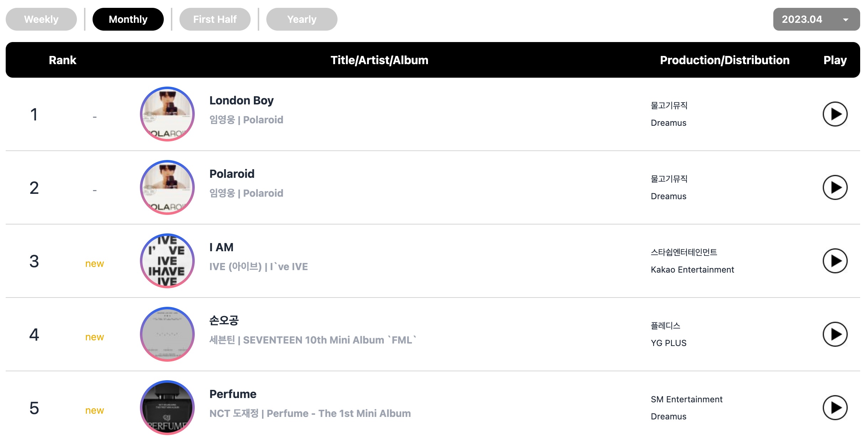Viewport: 868px width, 444px height.
Task: Open the Perfume song title link
Action: coord(233,394)
